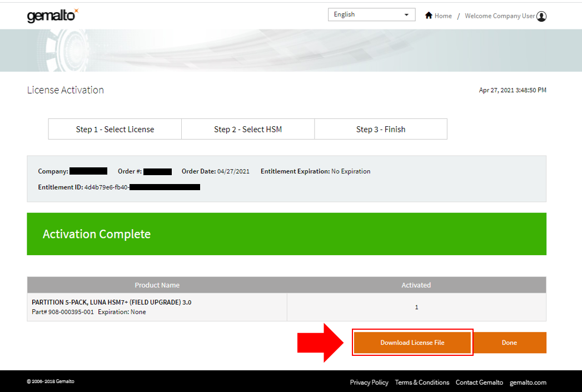
Task: Click the Home house icon
Action: 429,16
